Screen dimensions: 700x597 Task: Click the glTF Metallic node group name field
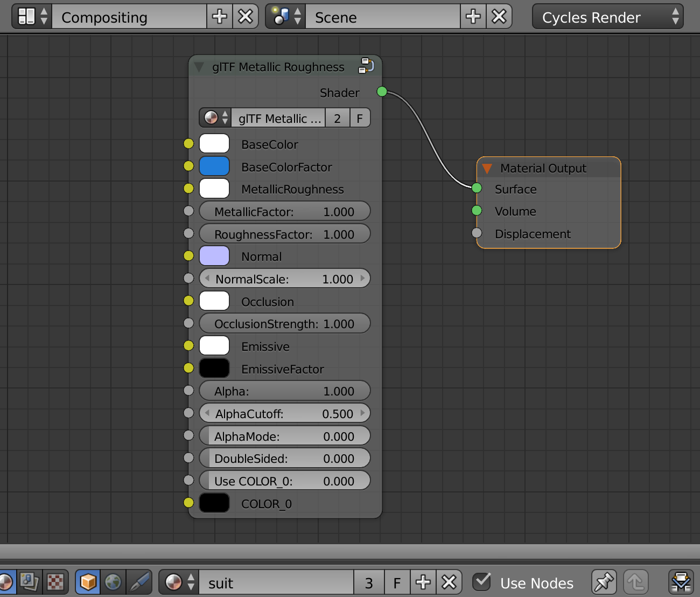pyautogui.click(x=278, y=118)
